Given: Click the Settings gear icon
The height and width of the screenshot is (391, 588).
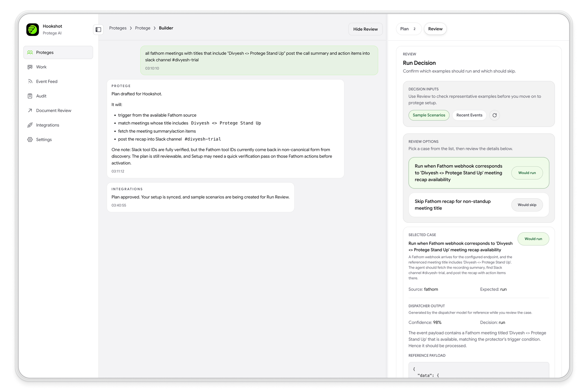Looking at the screenshot, I should [x=30, y=139].
